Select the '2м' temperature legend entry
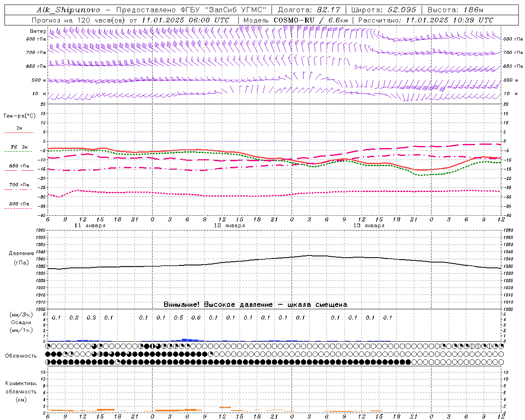The height and width of the screenshot is (420, 525). 19,128
